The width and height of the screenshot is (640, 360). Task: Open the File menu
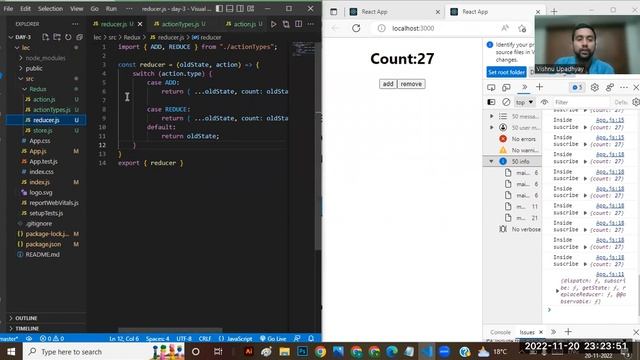8,8
